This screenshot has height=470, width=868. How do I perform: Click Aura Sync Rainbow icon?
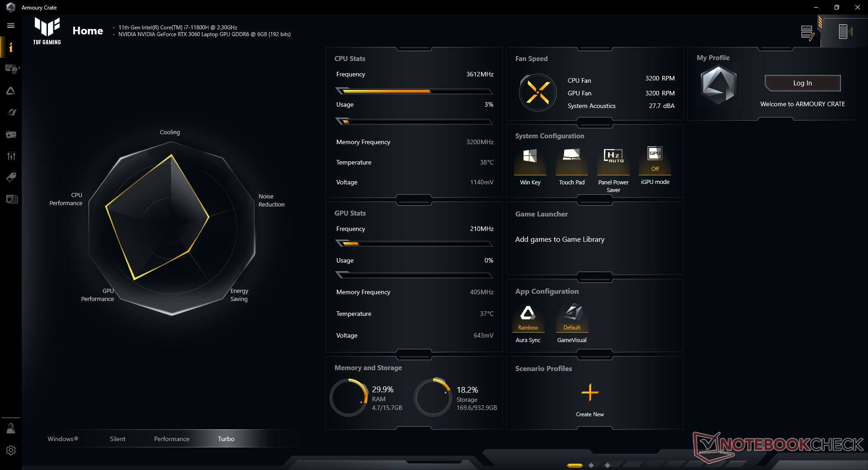tap(528, 318)
